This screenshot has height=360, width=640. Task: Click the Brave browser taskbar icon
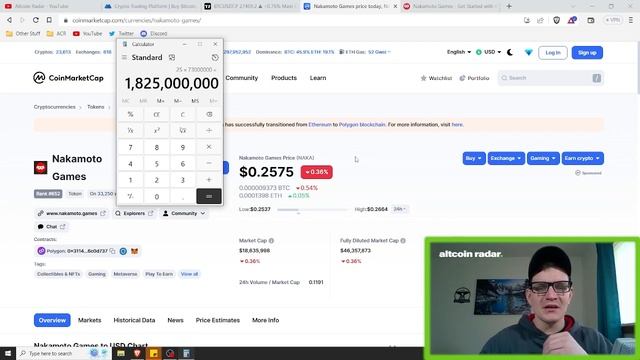pos(137,353)
